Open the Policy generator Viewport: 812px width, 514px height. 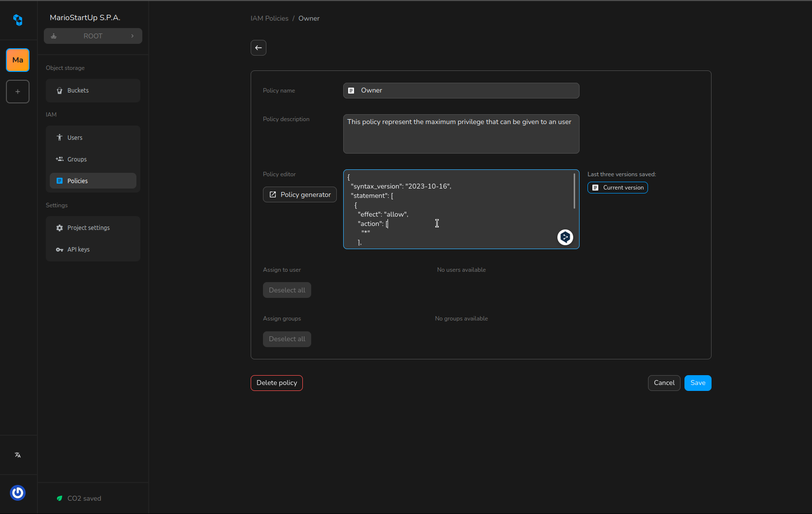pyautogui.click(x=300, y=194)
